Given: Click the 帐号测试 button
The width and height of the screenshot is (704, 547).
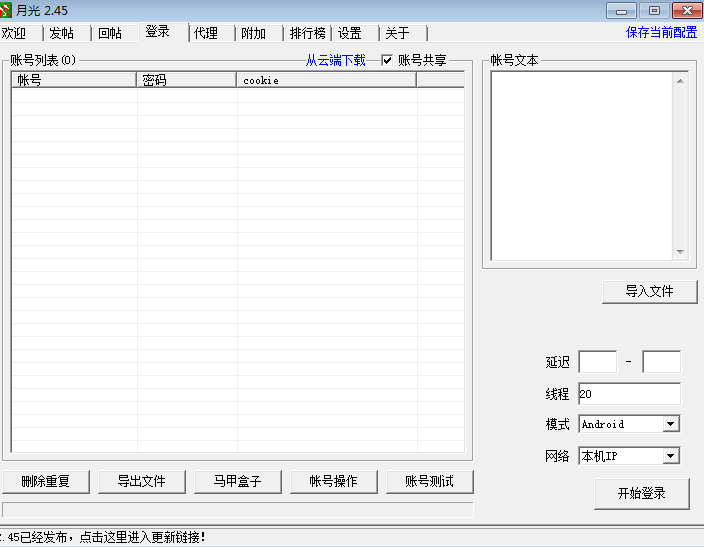Looking at the screenshot, I should click(429, 481).
